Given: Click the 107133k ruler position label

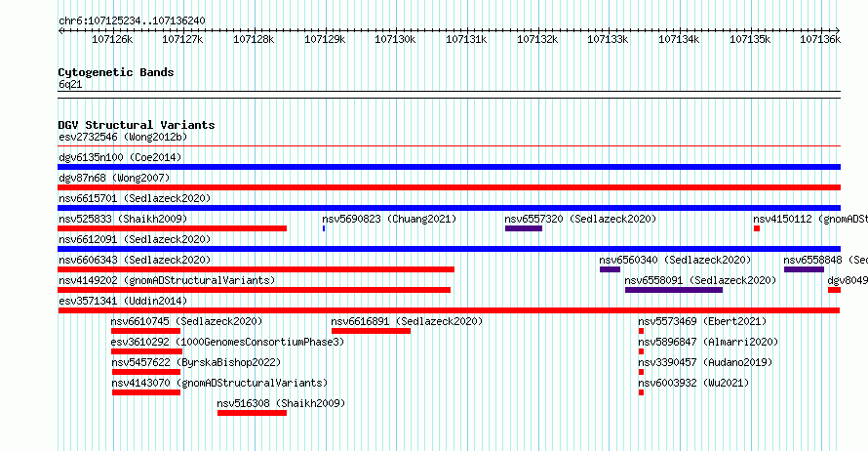Looking at the screenshot, I should (608, 39).
